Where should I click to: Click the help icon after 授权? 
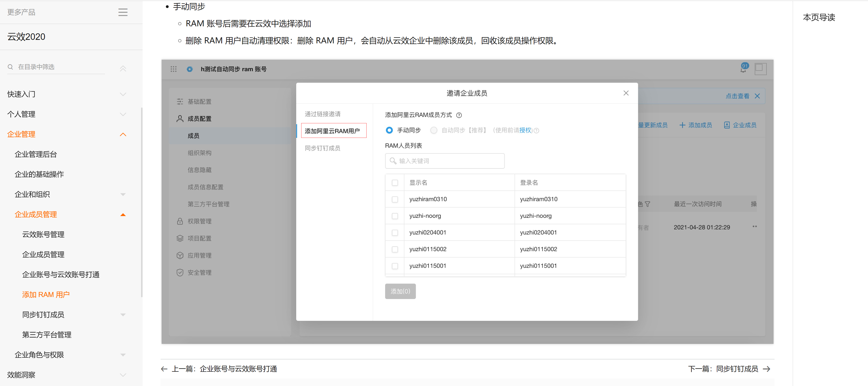click(536, 131)
